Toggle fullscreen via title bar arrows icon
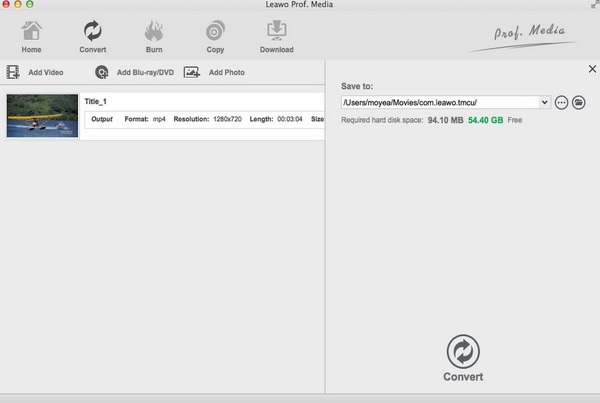Viewport: 600px width, 403px height. (x=595, y=5)
